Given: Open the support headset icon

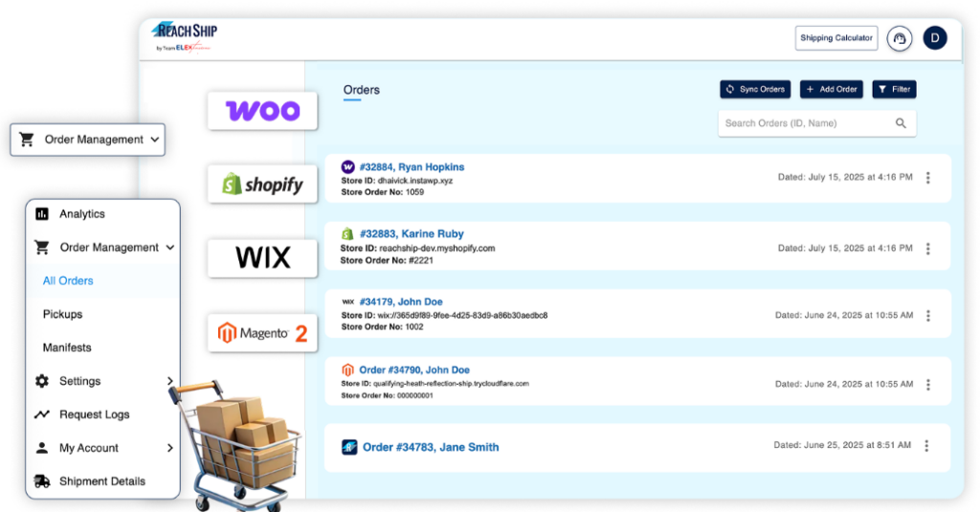Looking at the screenshot, I should coord(900,39).
